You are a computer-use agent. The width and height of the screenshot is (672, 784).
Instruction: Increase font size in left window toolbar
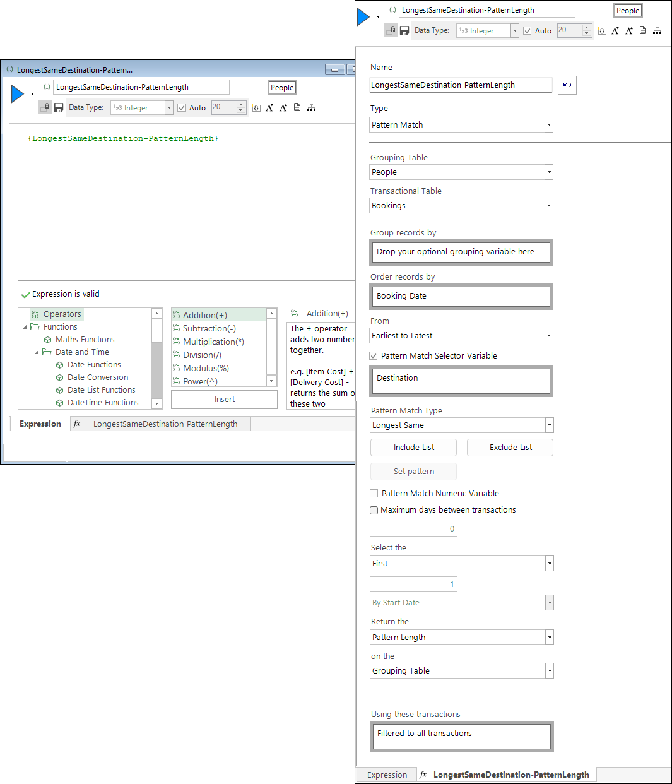point(283,108)
